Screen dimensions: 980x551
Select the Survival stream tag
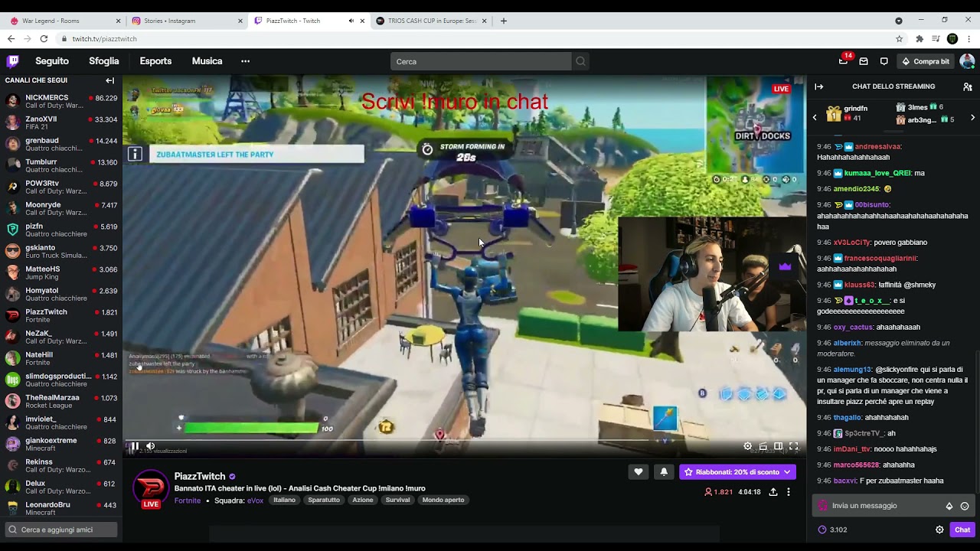click(397, 500)
